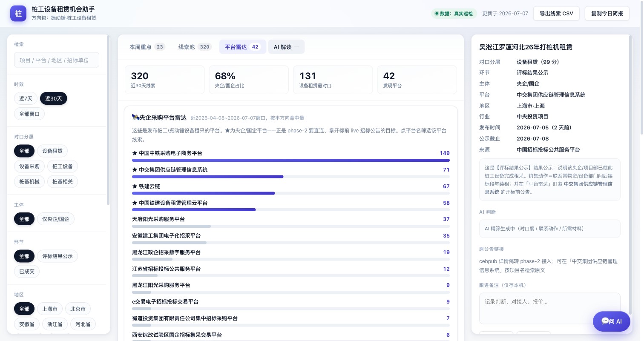
Task: Open 中国中铁采购电子商务平台 platform row
Action: (x=291, y=155)
